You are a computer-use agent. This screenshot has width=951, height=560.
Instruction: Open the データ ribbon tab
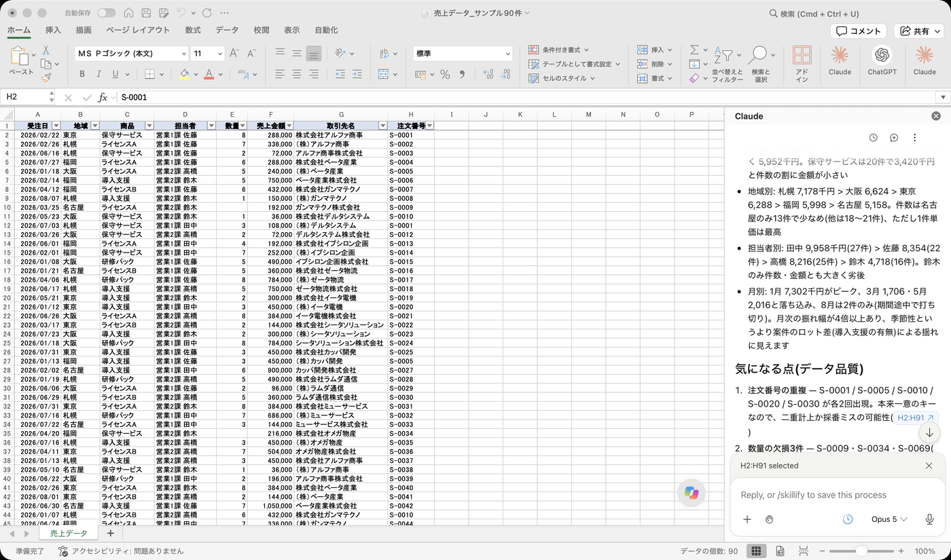point(227,30)
